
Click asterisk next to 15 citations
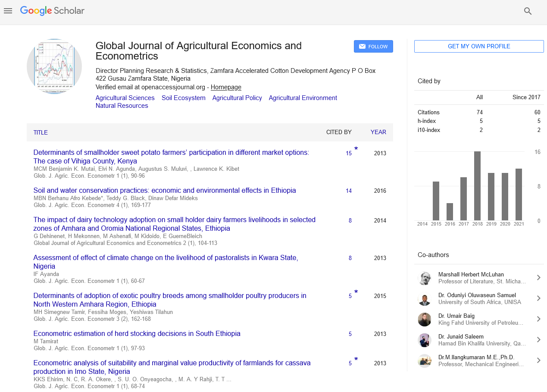point(356,149)
